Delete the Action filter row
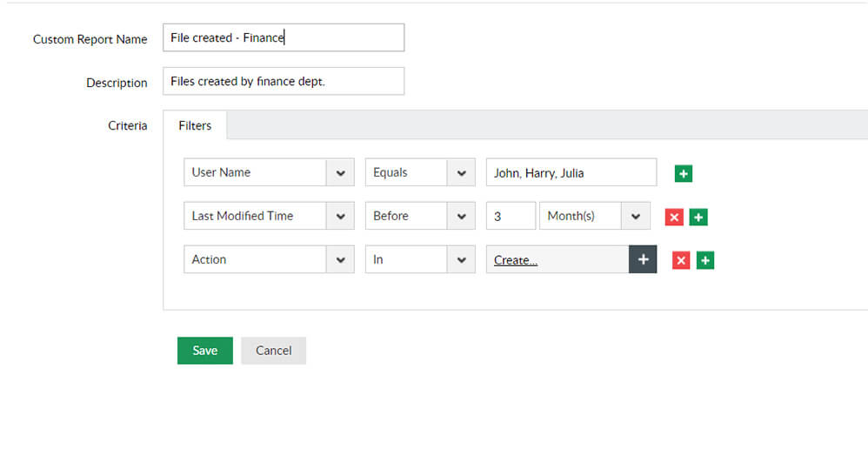868x469 pixels. point(681,260)
